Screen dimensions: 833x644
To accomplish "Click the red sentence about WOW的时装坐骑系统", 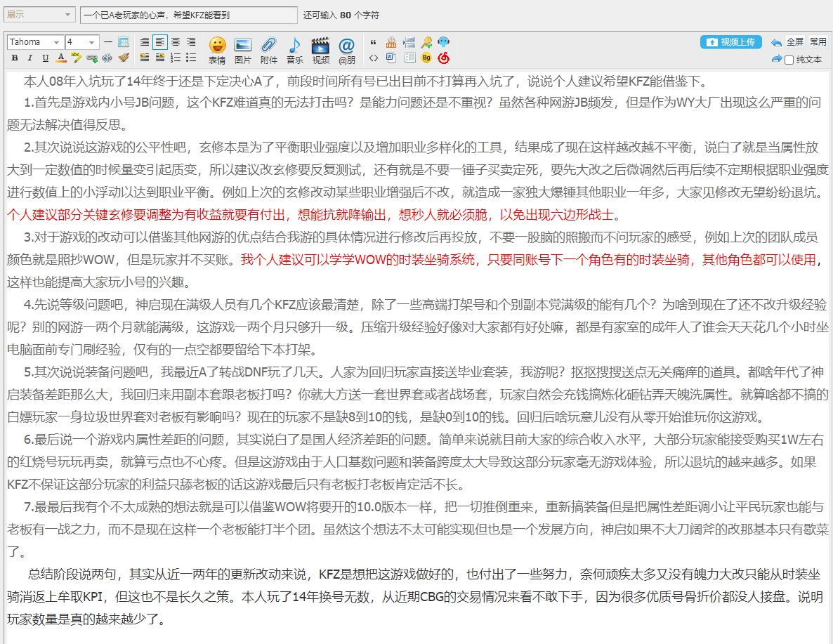I will coord(529,259).
